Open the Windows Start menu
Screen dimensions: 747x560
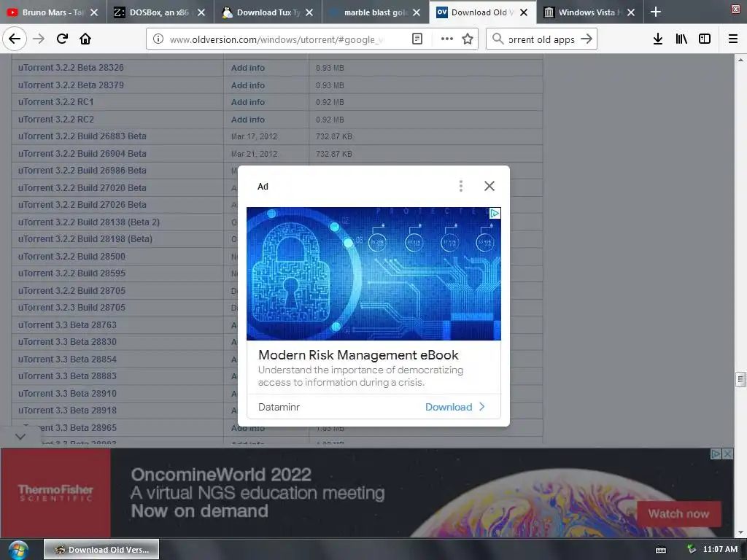[18, 550]
